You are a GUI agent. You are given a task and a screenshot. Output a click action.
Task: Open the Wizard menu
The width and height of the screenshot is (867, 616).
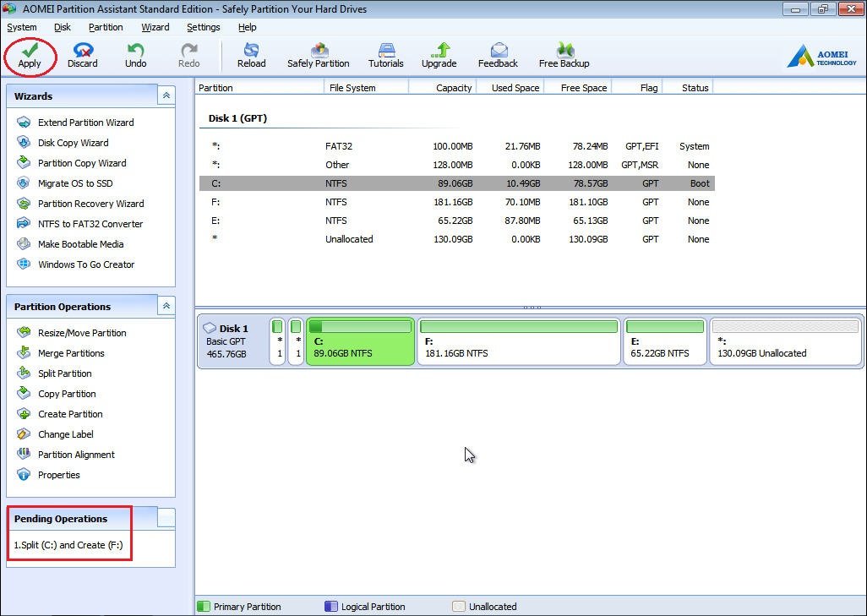[x=155, y=27]
